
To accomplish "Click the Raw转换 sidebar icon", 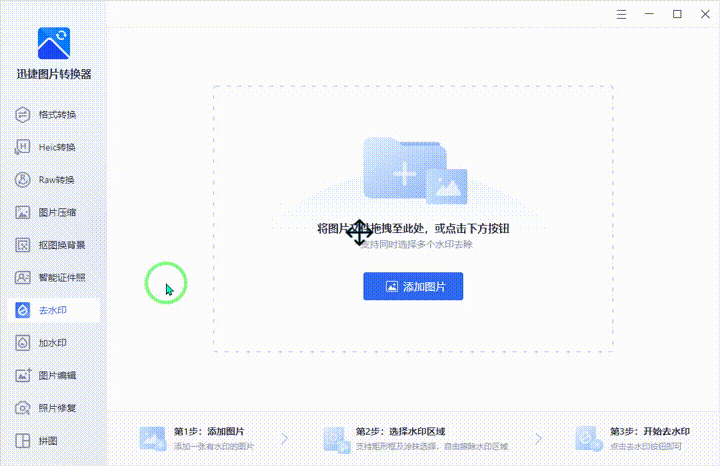I will point(22,180).
